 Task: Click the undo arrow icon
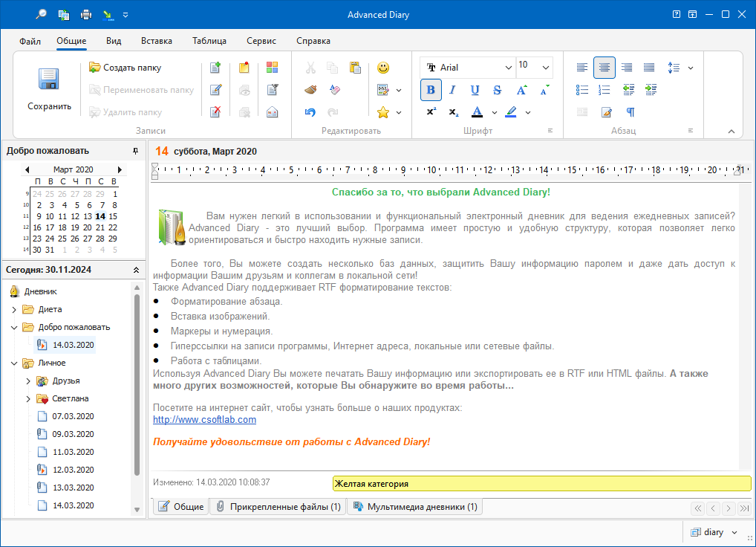310,112
